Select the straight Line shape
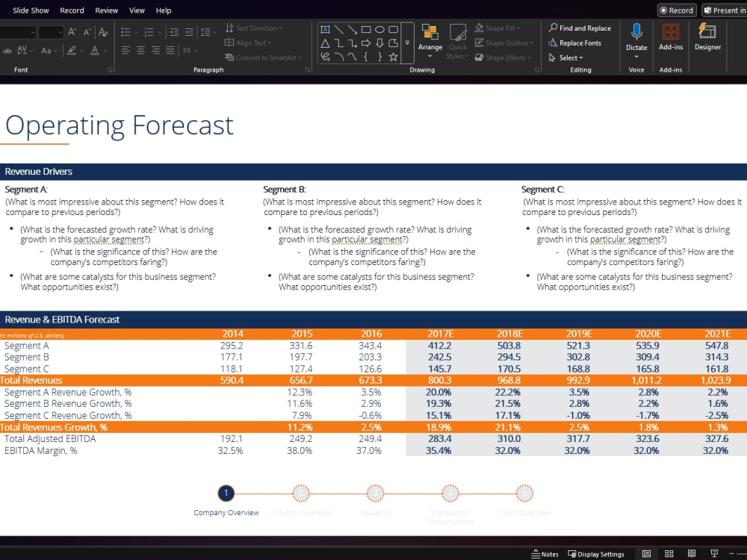Viewport: 747px width, 560px height. 338,30
